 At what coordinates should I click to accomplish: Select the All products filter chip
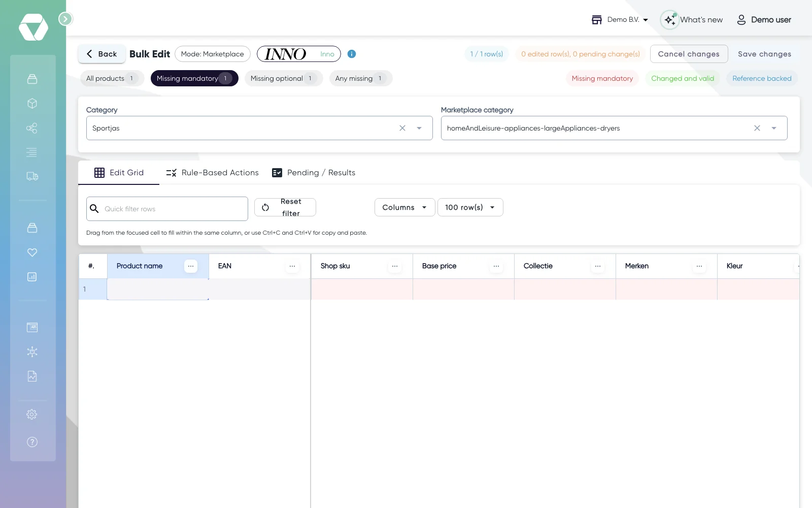click(112, 78)
